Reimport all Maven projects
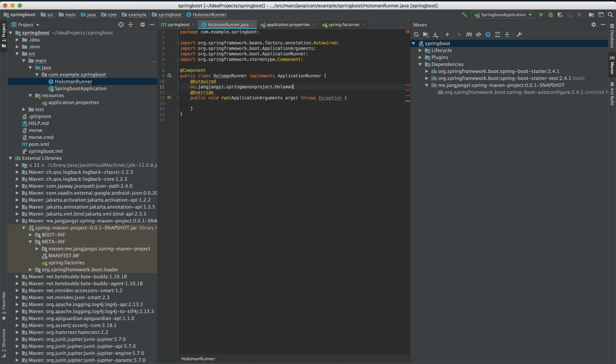Viewport: 616px width, 364px height. coord(416,34)
